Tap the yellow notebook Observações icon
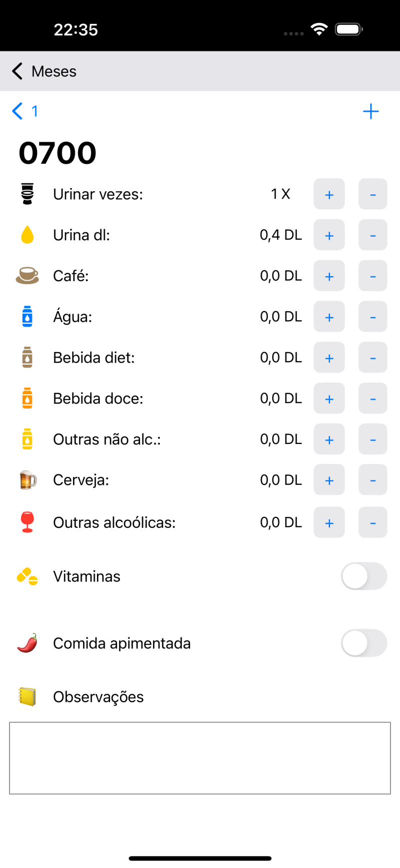 (x=27, y=696)
